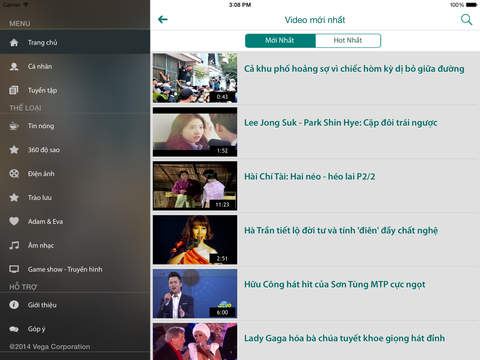Click title 'Hà Trần tiết lộ đời tư'
Viewport: 480px width, 360px height.
(x=341, y=231)
